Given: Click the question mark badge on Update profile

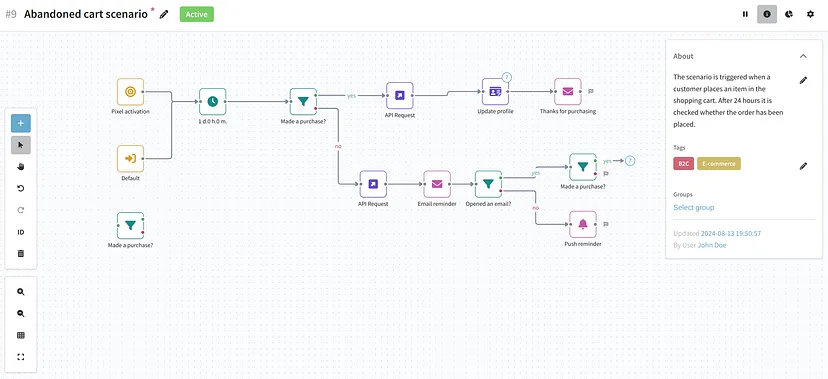Looking at the screenshot, I should coord(506,77).
